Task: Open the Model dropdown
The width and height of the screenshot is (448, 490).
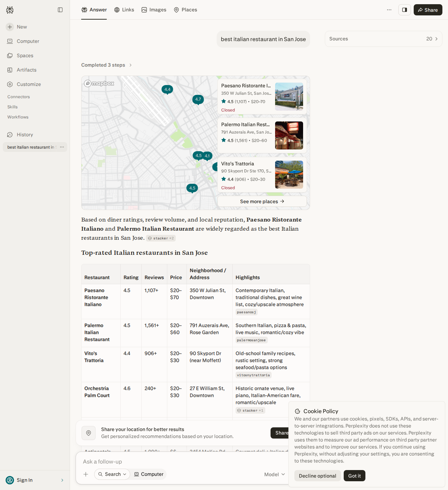Action: (x=275, y=475)
